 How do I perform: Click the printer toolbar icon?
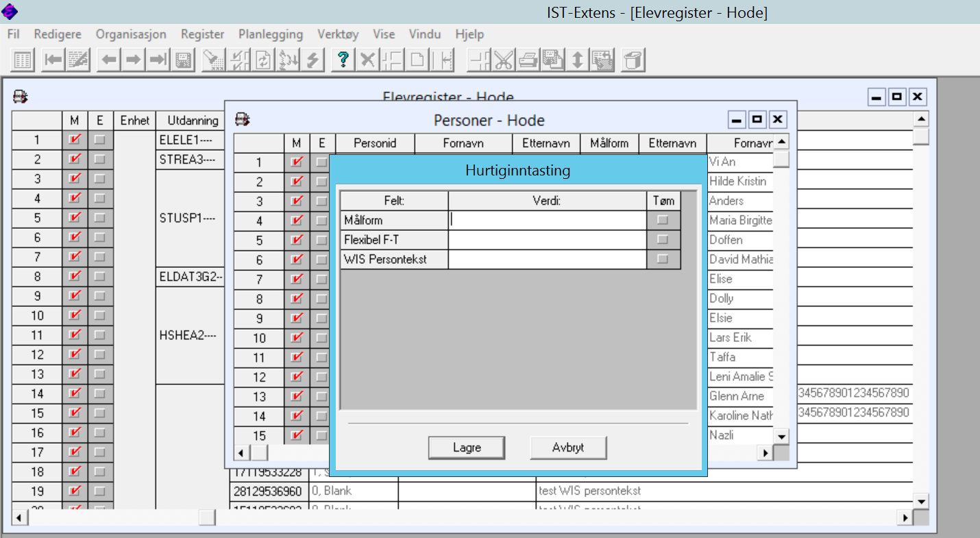(528, 60)
